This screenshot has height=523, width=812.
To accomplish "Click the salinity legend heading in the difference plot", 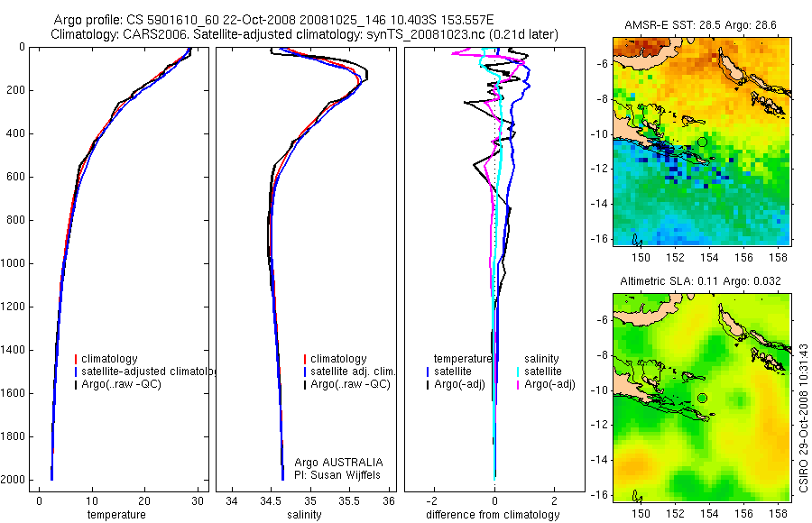I will [x=541, y=359].
